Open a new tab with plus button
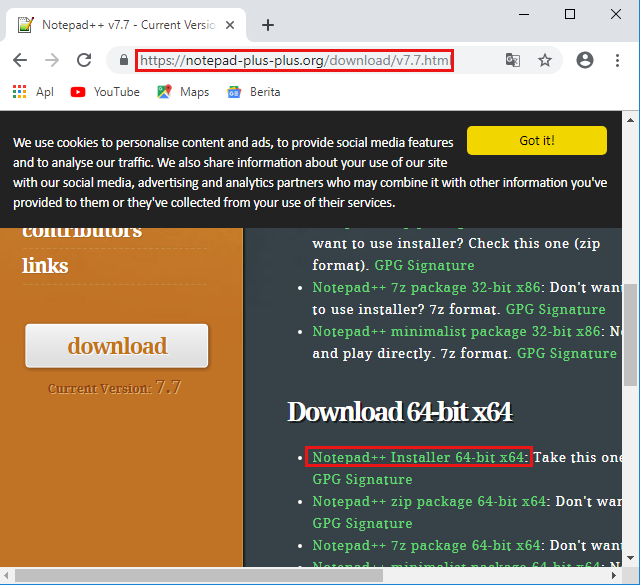This screenshot has height=585, width=640. click(x=268, y=25)
